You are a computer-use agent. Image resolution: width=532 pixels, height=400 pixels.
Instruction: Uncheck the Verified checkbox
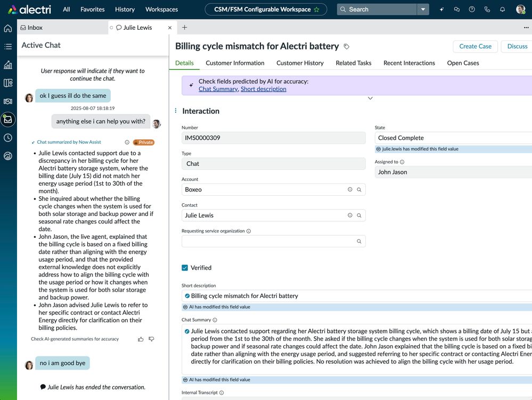[x=184, y=268]
